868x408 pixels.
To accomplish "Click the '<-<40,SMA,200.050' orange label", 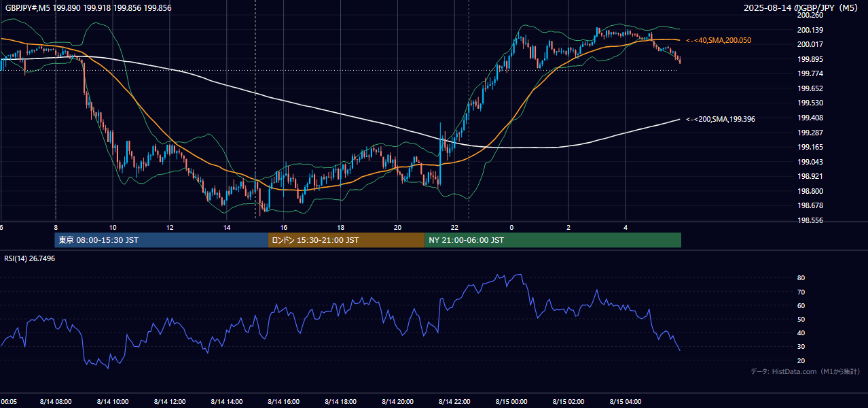I will 719,41.
